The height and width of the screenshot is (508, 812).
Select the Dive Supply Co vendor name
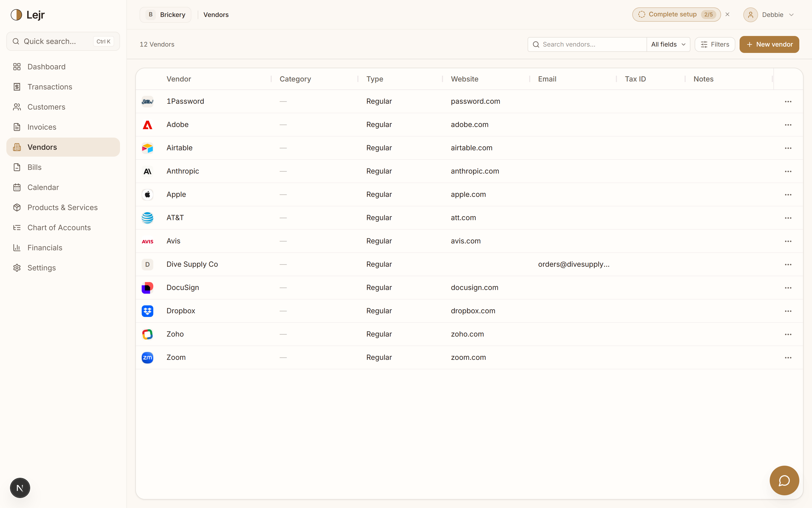click(x=192, y=264)
